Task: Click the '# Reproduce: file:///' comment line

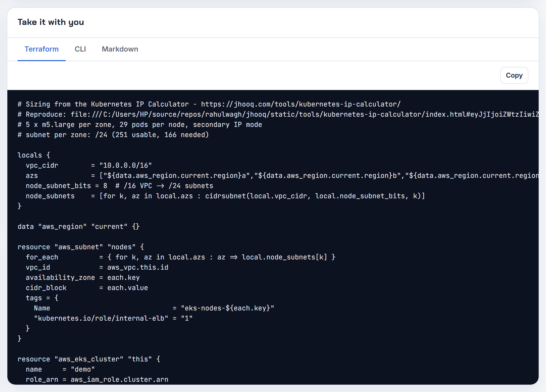Action: (278, 114)
